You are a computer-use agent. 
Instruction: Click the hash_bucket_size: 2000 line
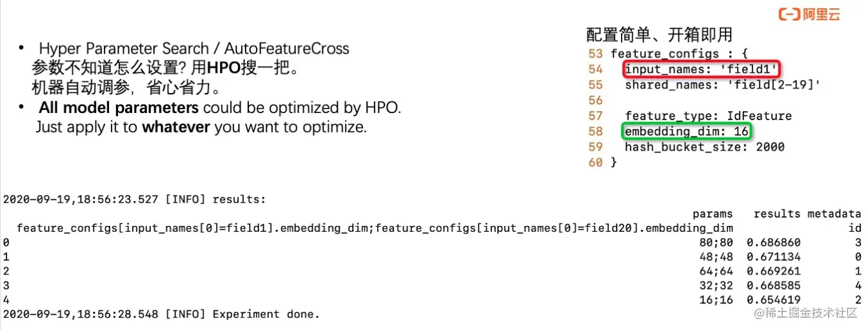click(704, 147)
